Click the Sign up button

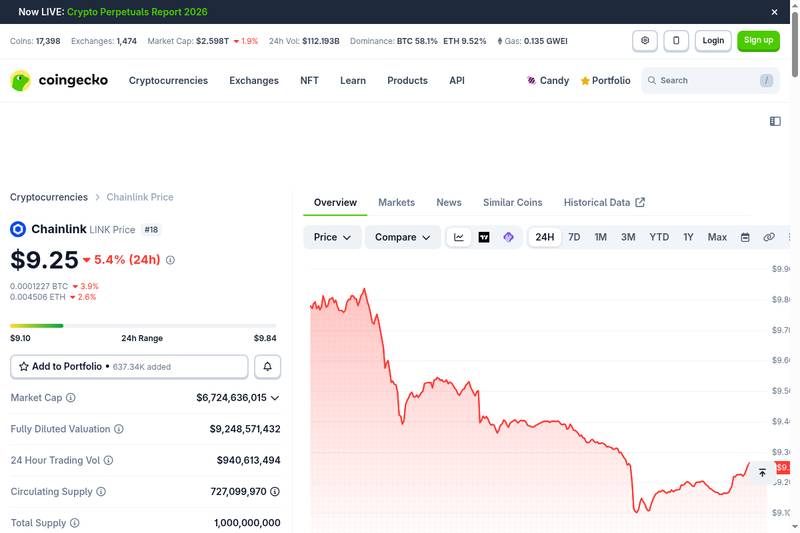[758, 40]
